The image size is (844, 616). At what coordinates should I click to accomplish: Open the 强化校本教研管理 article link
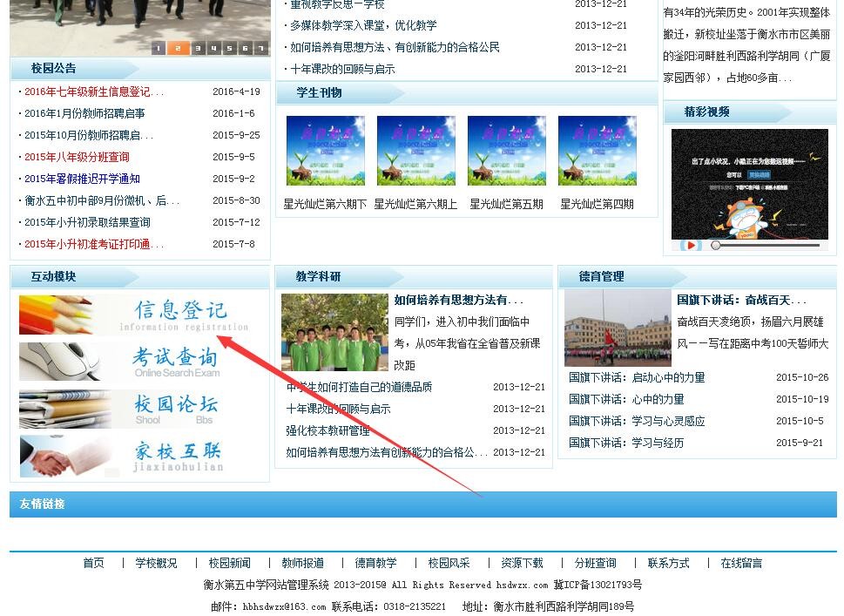tap(327, 430)
